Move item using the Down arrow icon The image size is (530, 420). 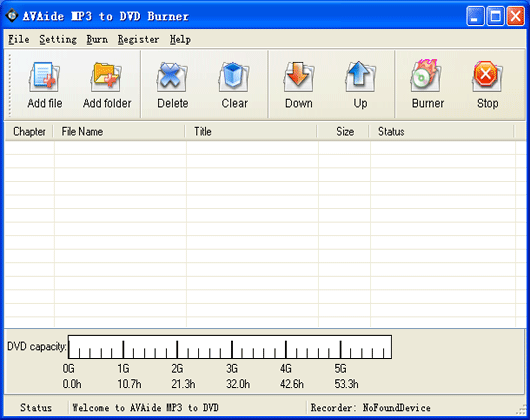pyautogui.click(x=299, y=77)
